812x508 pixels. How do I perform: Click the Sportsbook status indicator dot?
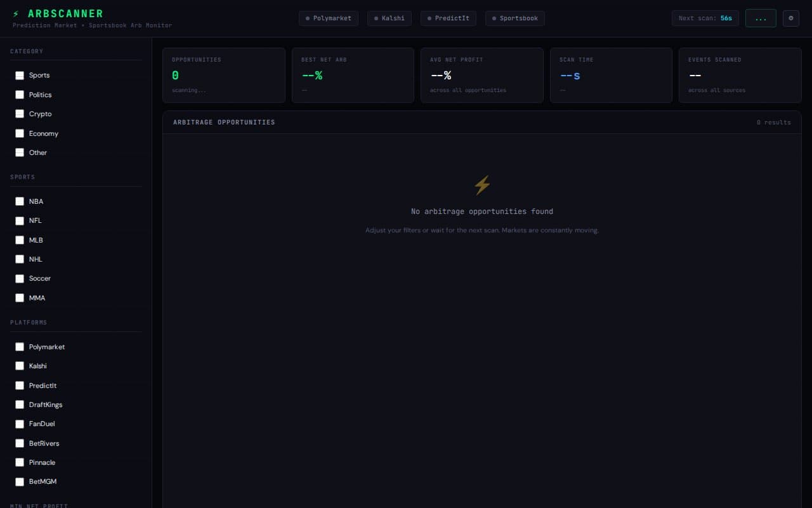pyautogui.click(x=494, y=18)
